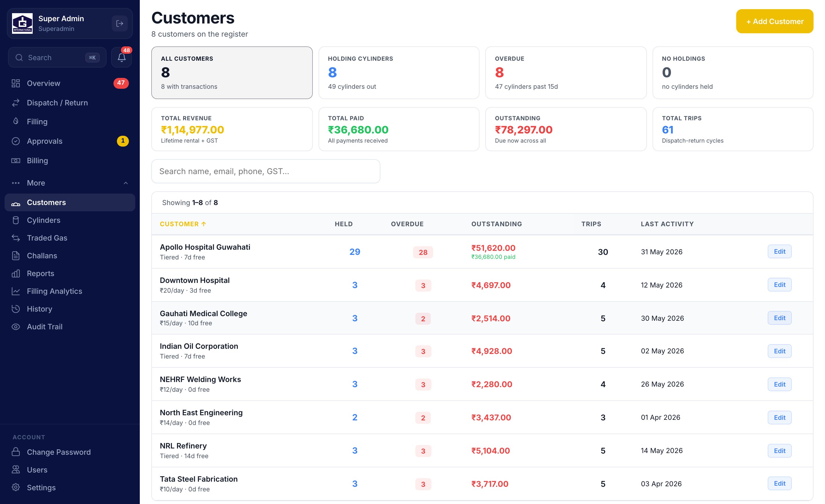Screen dimensions: 825x504
Task: Collapse the More section chevron
Action: [126, 183]
